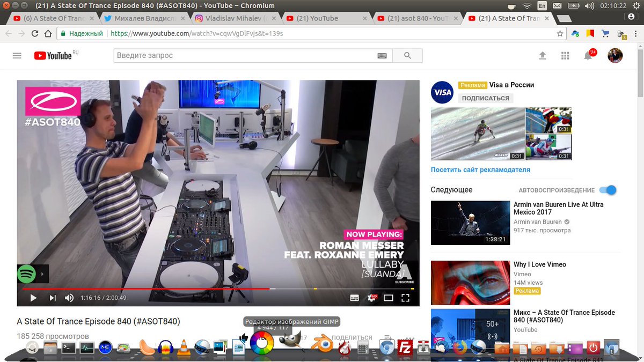This screenshot has width=644, height=362.
Task: Open the on-screen keyboard in search box
Action: click(382, 56)
